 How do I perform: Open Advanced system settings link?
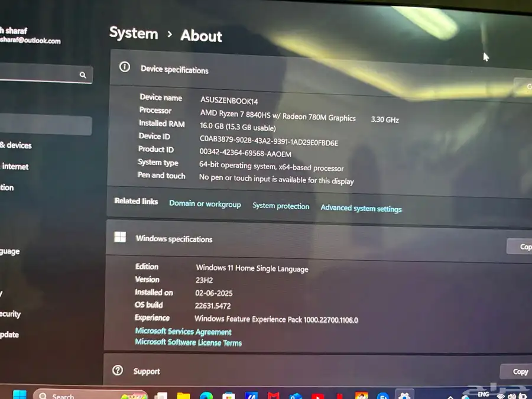pos(361,208)
